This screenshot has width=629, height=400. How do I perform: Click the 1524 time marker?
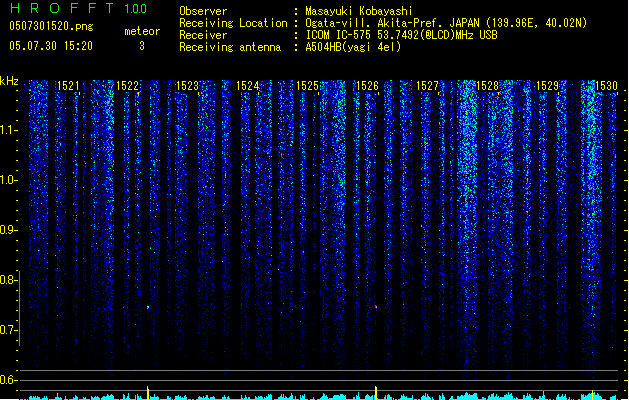coord(248,86)
